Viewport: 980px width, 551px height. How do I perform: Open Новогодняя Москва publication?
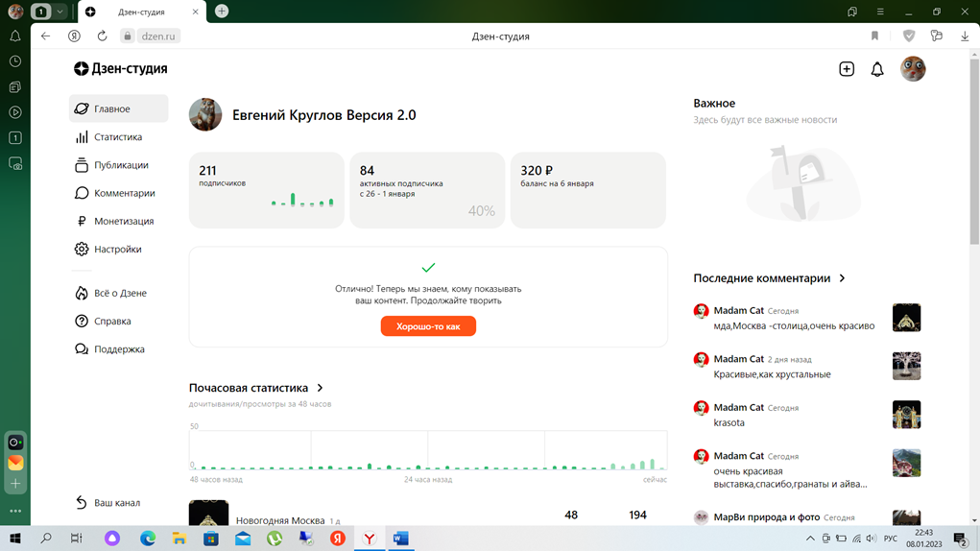(280, 520)
